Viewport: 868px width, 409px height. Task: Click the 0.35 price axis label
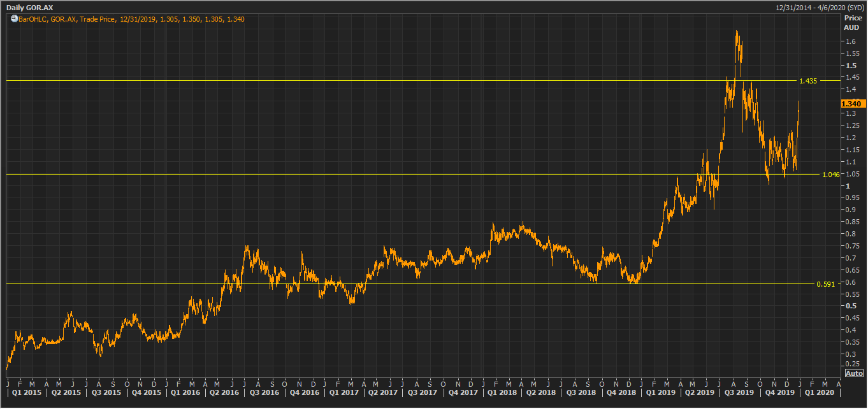pyautogui.click(x=853, y=342)
